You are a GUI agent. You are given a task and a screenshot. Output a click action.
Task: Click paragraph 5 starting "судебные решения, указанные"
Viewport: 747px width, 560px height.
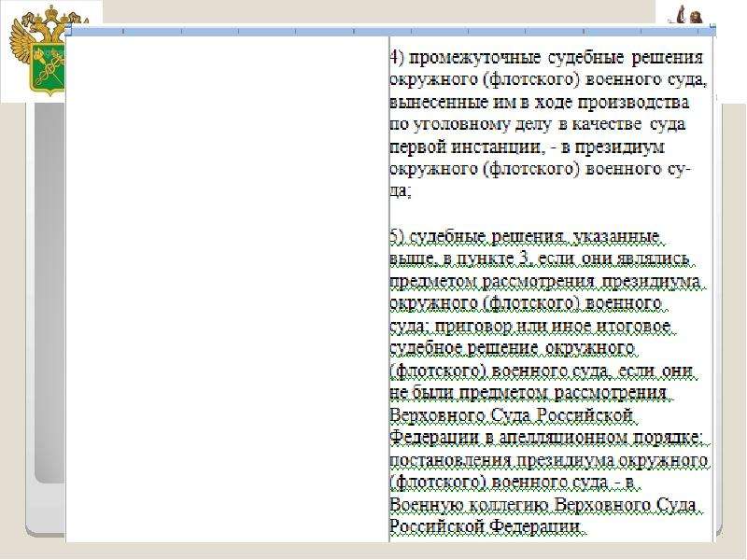550,382
